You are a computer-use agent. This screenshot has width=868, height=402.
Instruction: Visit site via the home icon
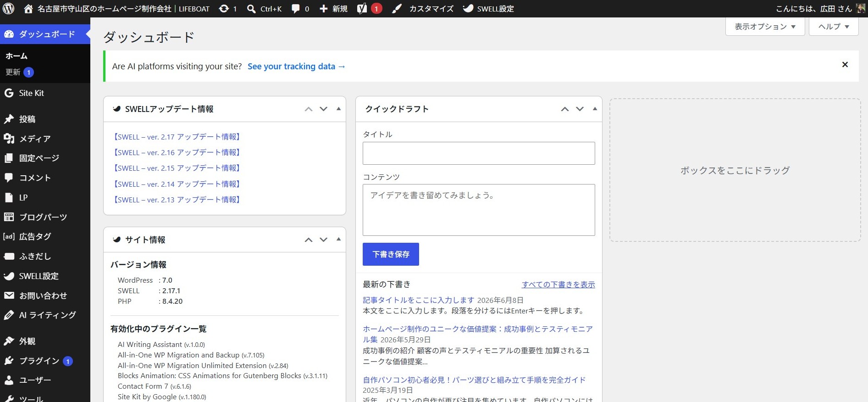click(28, 9)
